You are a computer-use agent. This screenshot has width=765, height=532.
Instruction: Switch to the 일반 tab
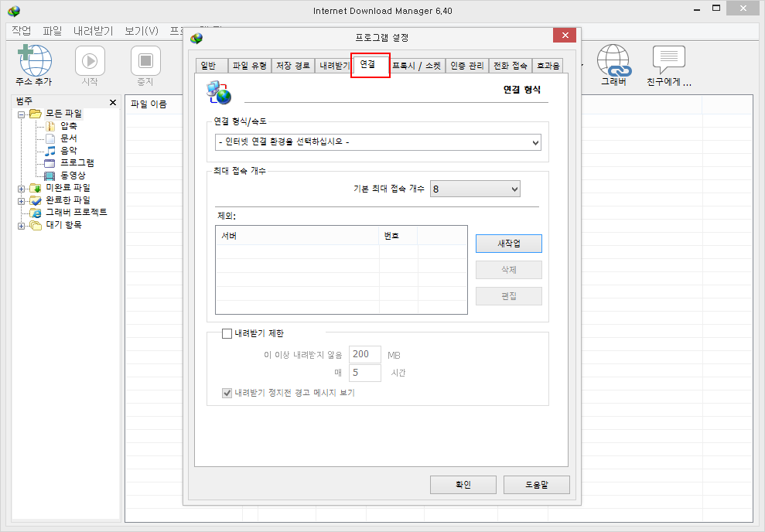(x=211, y=66)
